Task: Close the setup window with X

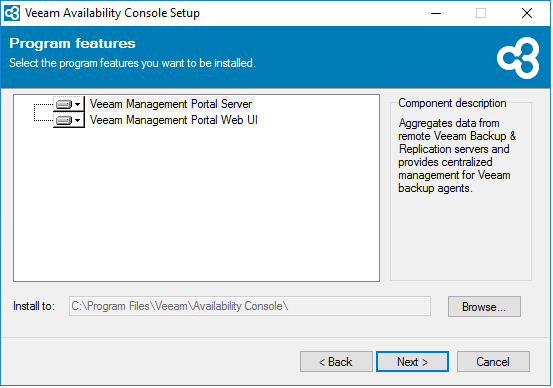Action: click(x=527, y=13)
